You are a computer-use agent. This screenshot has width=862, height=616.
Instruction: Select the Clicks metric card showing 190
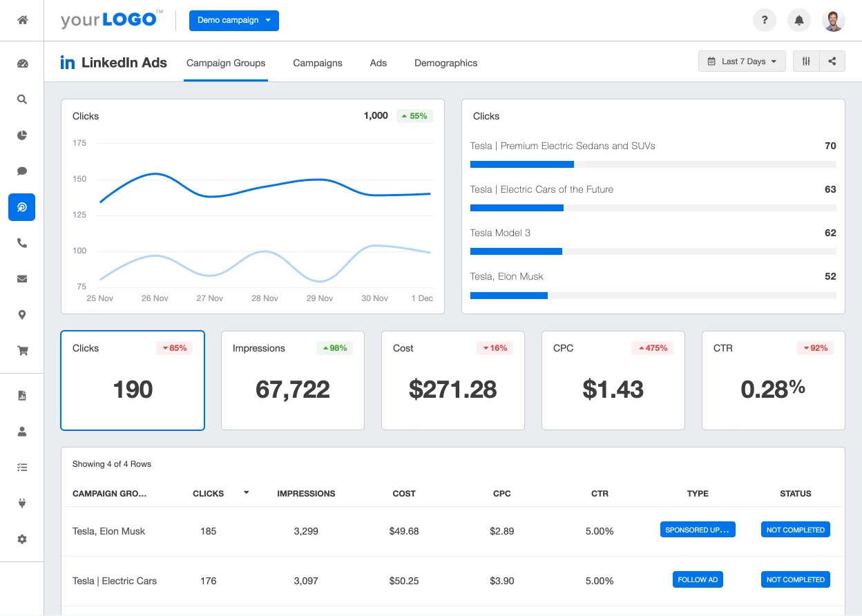coord(132,381)
